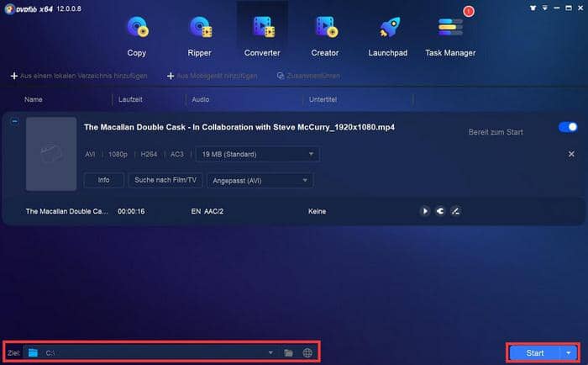Add from local directory (Aus einem lokalen Verzeichnis hinzufügen)
Screen dimensions: 588x365
click(79, 76)
